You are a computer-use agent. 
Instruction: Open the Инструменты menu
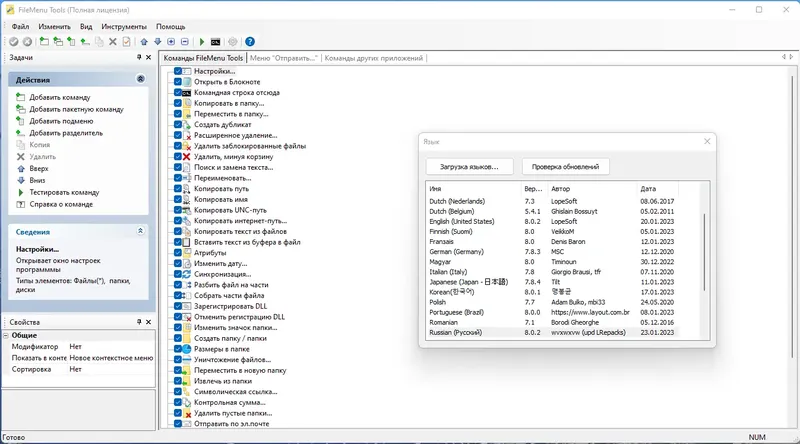pos(124,27)
